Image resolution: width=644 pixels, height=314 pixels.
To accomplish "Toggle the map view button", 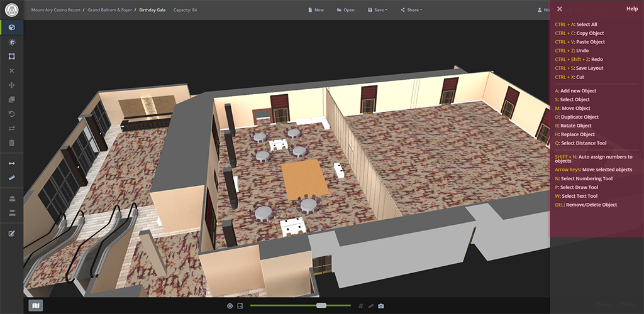I will 36,305.
